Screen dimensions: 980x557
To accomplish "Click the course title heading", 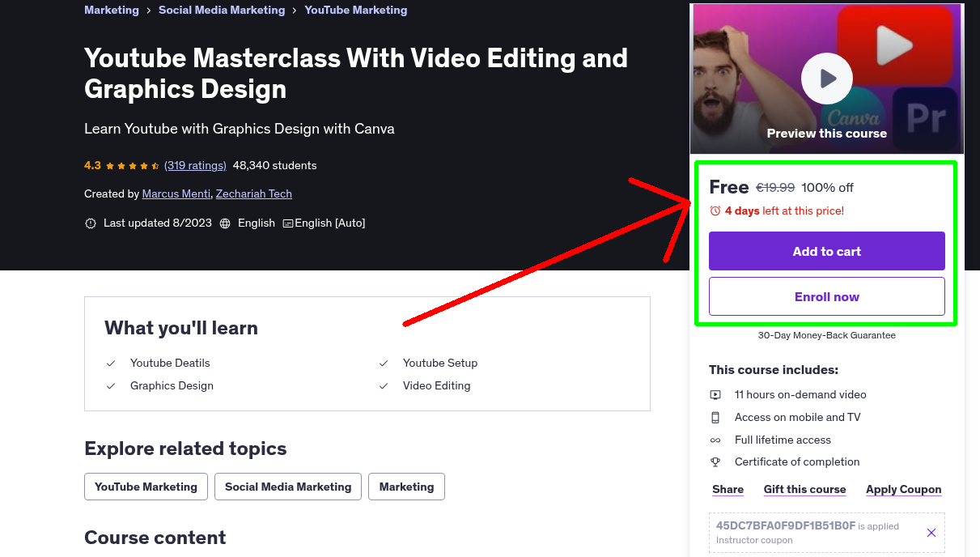I will (356, 73).
